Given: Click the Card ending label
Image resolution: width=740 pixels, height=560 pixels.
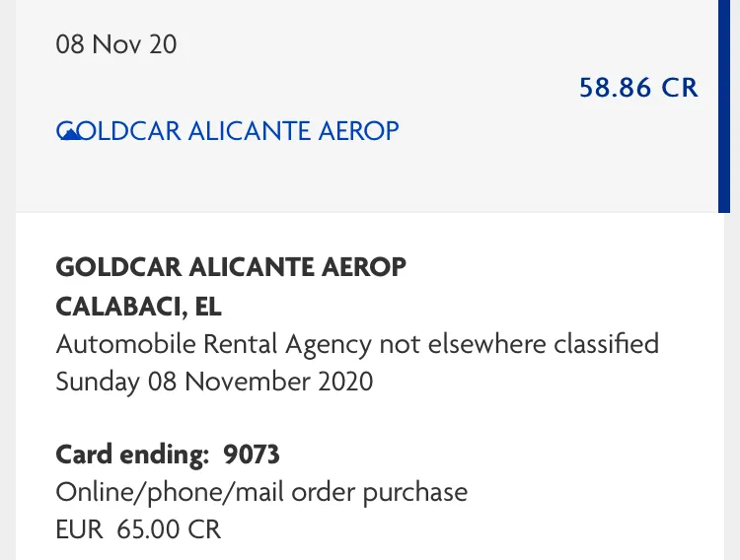Looking at the screenshot, I should pos(132,455).
